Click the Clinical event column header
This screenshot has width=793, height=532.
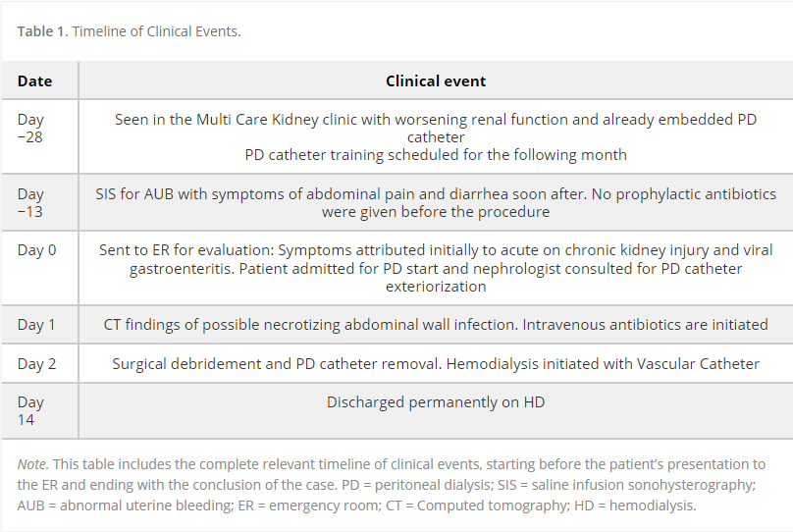[x=436, y=80]
